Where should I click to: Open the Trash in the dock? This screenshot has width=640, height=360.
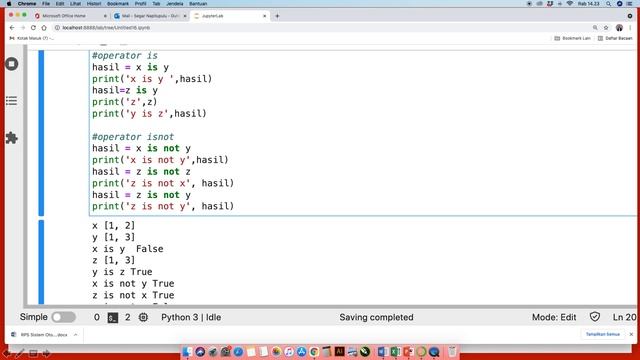click(452, 351)
